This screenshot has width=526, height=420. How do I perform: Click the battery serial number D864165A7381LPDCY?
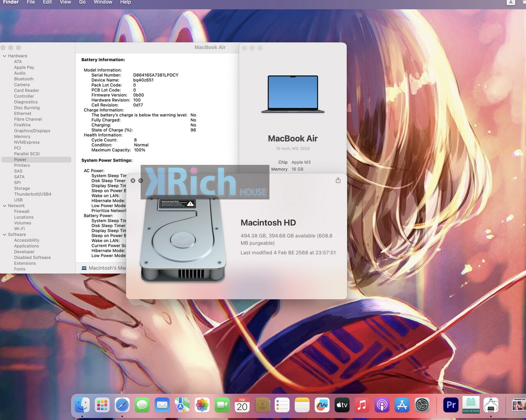[156, 75]
